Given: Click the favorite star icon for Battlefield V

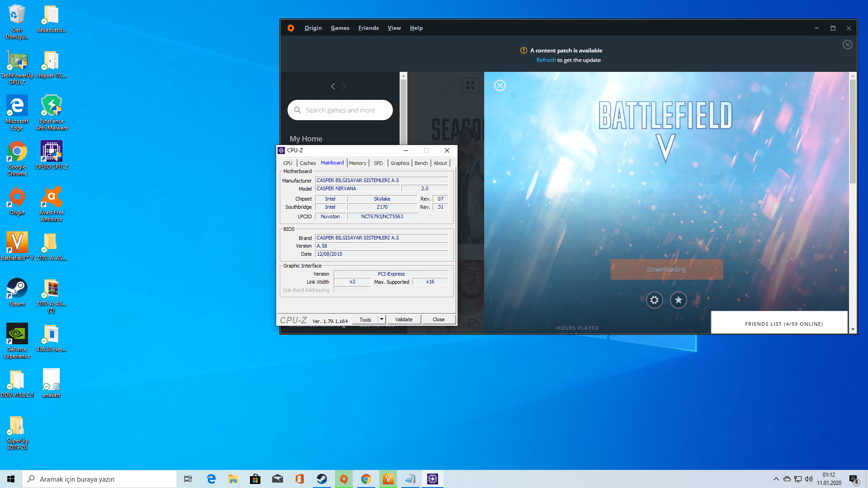Looking at the screenshot, I should coord(678,300).
